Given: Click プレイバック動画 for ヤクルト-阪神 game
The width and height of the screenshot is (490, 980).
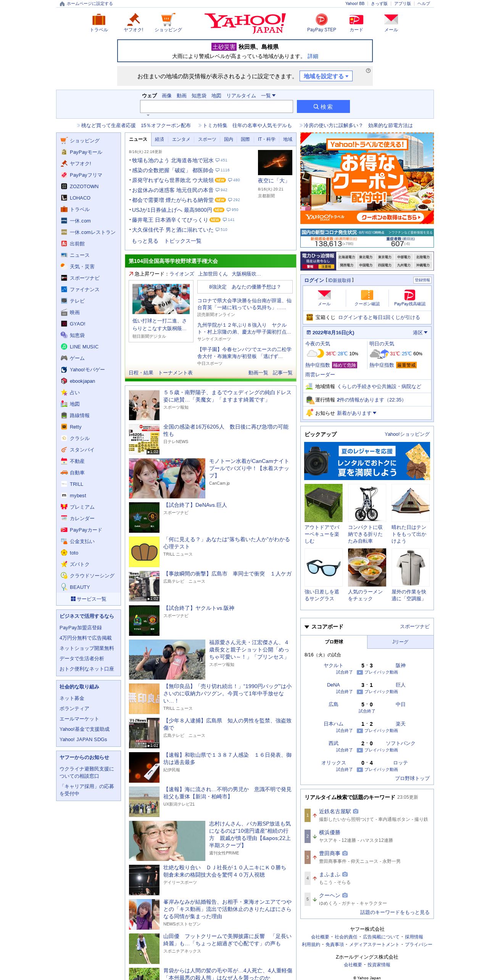Looking at the screenshot, I should pyautogui.click(x=377, y=672).
